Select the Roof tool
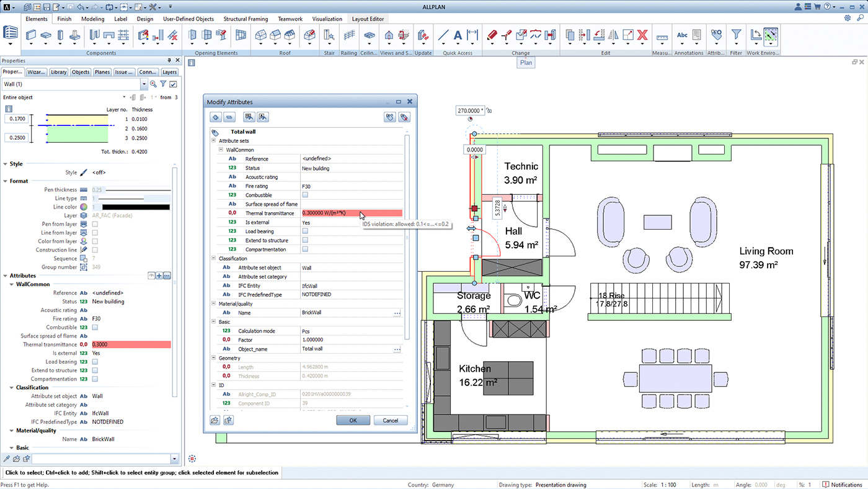The width and height of the screenshot is (868, 489). (x=260, y=36)
